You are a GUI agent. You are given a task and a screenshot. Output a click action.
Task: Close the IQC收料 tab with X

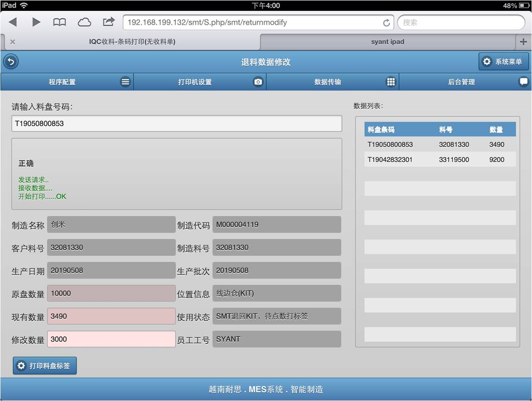tap(13, 42)
